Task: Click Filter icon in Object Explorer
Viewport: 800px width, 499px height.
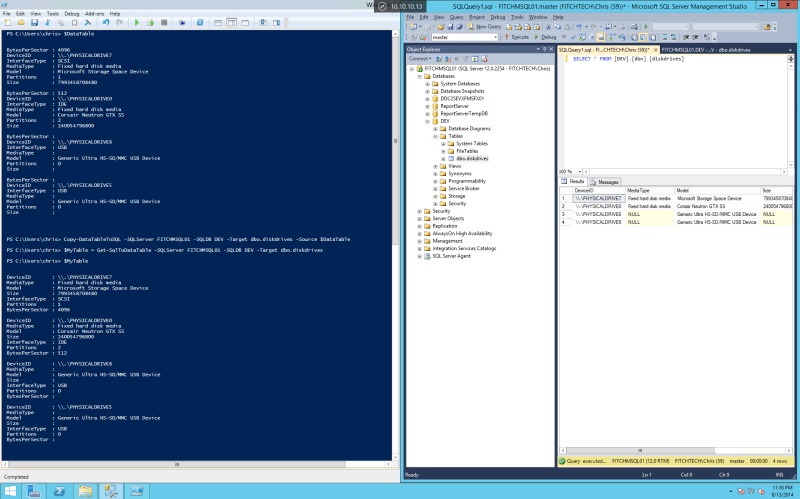Action: [465, 59]
